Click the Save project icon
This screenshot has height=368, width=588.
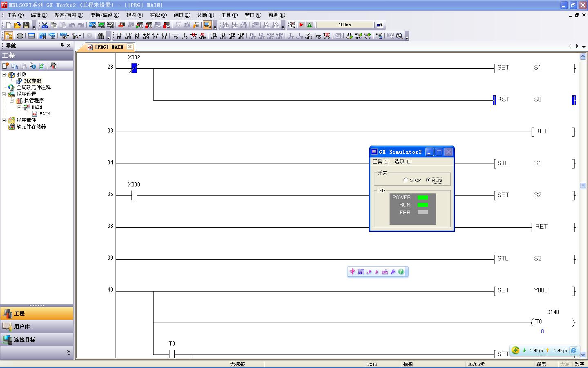click(x=26, y=25)
